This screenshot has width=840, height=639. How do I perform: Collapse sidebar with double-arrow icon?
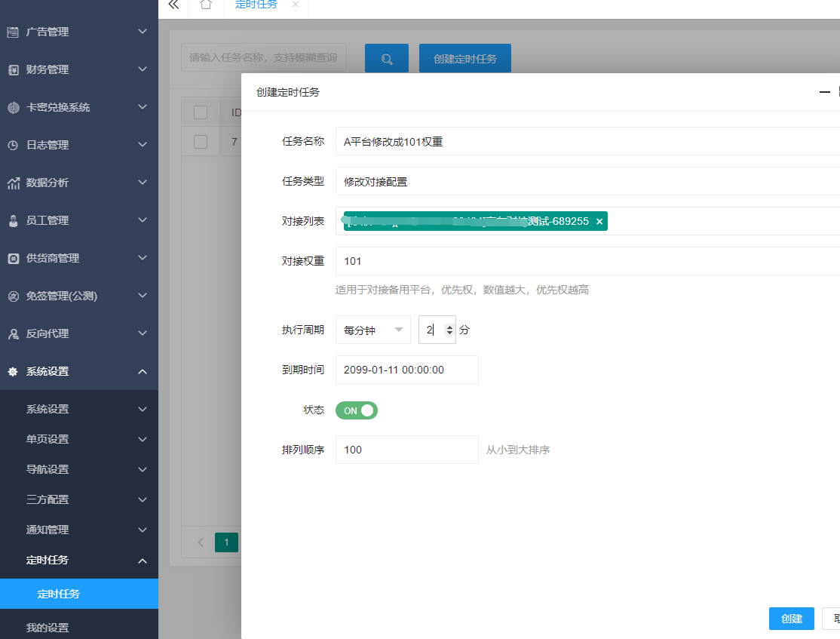click(x=173, y=5)
